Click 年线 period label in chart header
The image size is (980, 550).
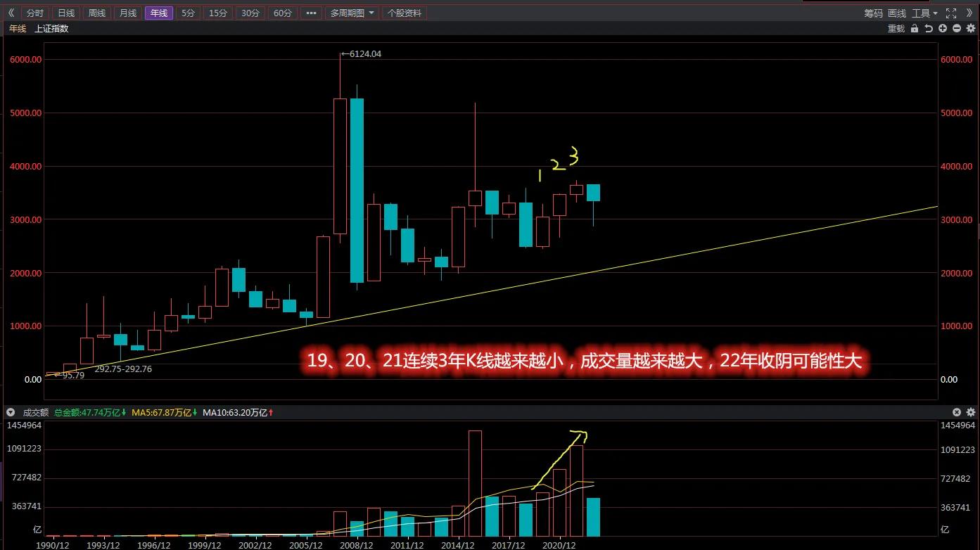click(x=18, y=29)
